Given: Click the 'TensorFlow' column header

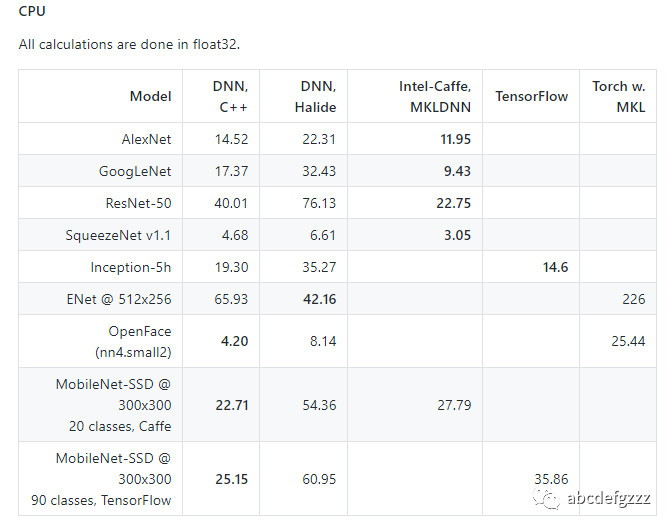Looking at the screenshot, I should click(532, 96).
